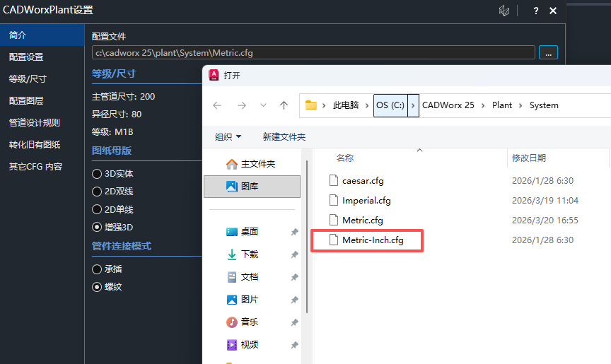
Task: Click the Hexagon logo icon in title bar
Action: click(504, 11)
